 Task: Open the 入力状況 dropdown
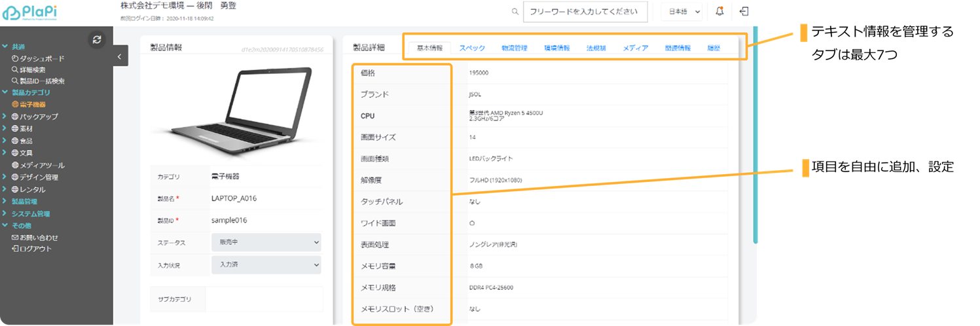coord(266,264)
